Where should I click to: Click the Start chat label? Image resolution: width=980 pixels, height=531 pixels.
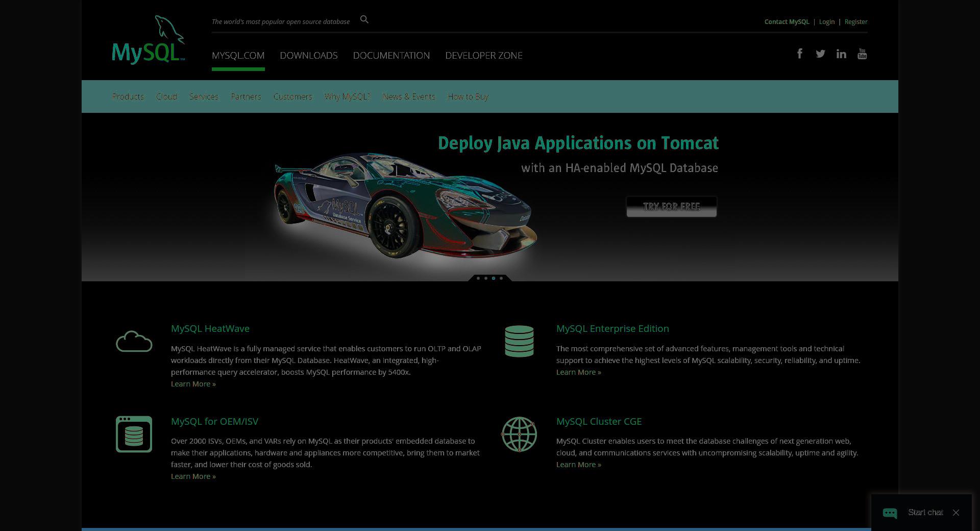(925, 512)
